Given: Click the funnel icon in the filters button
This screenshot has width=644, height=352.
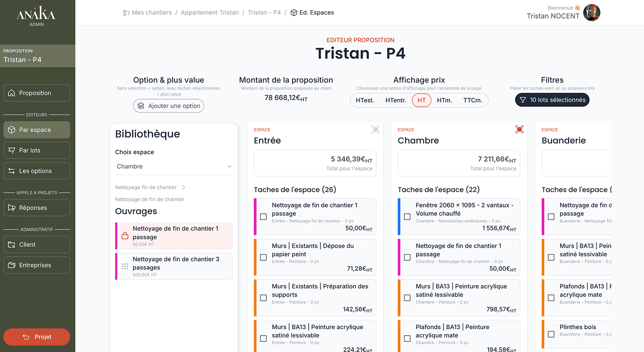Looking at the screenshot, I should 523,100.
